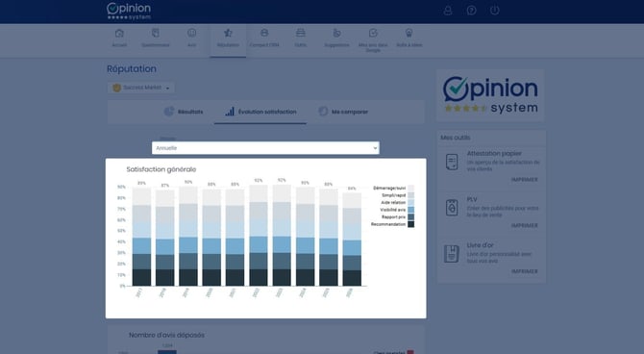Switch to the Résultats tab
This screenshot has width=644, height=354.
[x=184, y=112]
